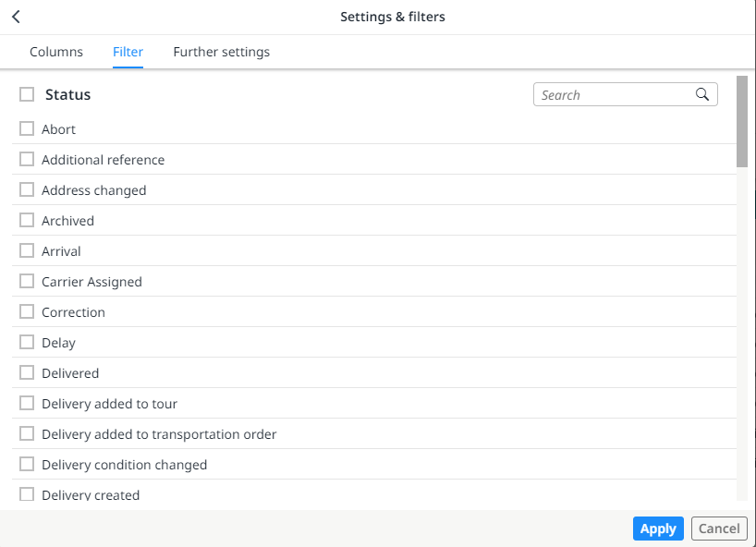Screen dimensions: 756x547
Task: Check Delivery added to tour
Action: click(27, 404)
